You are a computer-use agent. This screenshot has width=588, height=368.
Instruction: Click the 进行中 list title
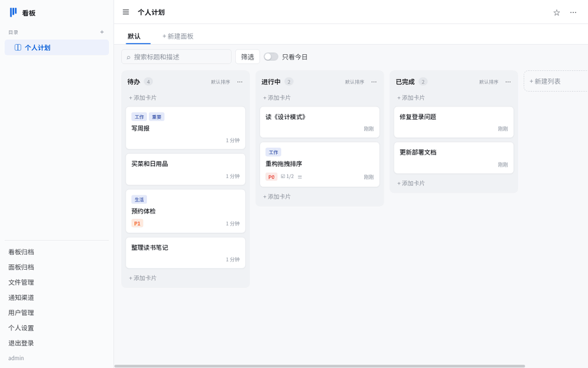point(271,82)
